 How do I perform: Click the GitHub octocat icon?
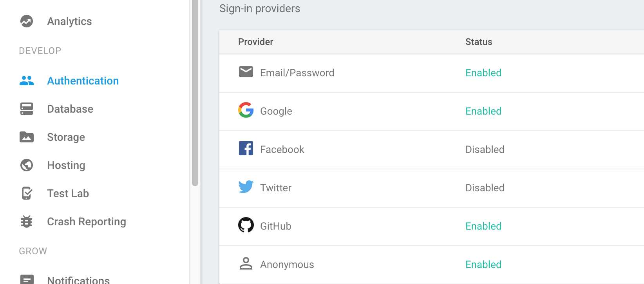246,225
